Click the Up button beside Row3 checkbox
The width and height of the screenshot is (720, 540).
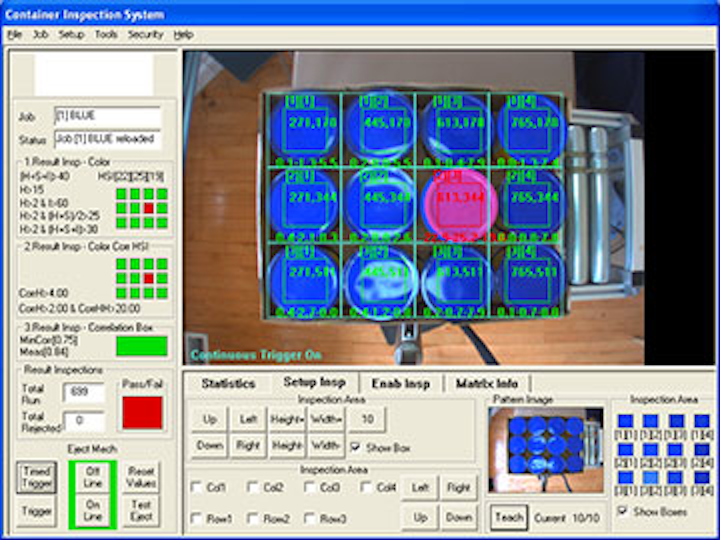click(420, 518)
